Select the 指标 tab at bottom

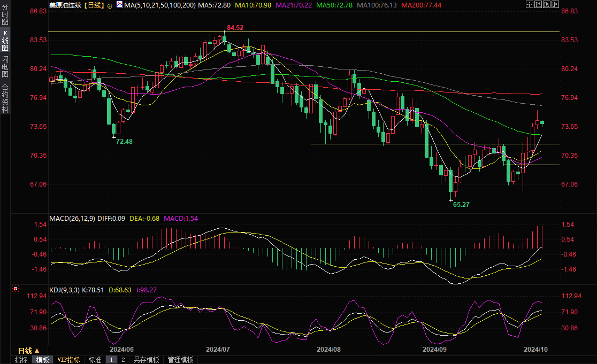21,360
